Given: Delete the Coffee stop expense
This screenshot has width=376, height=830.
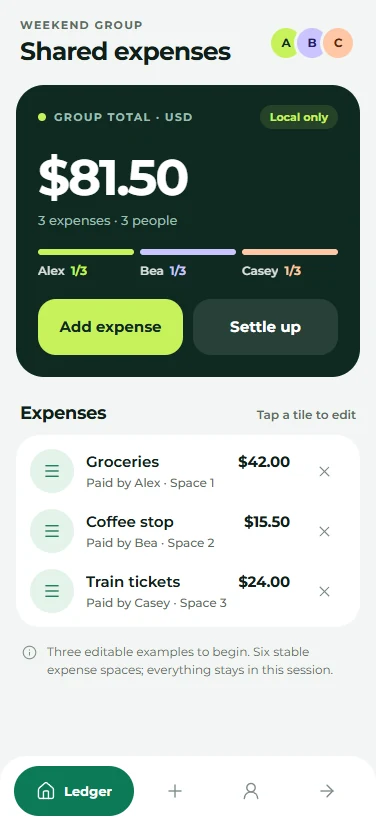Looking at the screenshot, I should click(x=325, y=531).
